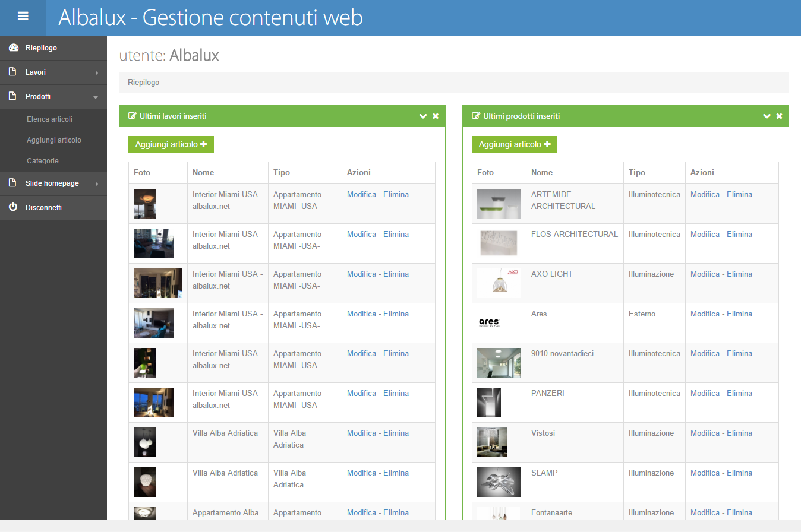801x532 pixels.
Task: Click Aggiungi articolo button in prodotti panel
Action: pos(515,144)
